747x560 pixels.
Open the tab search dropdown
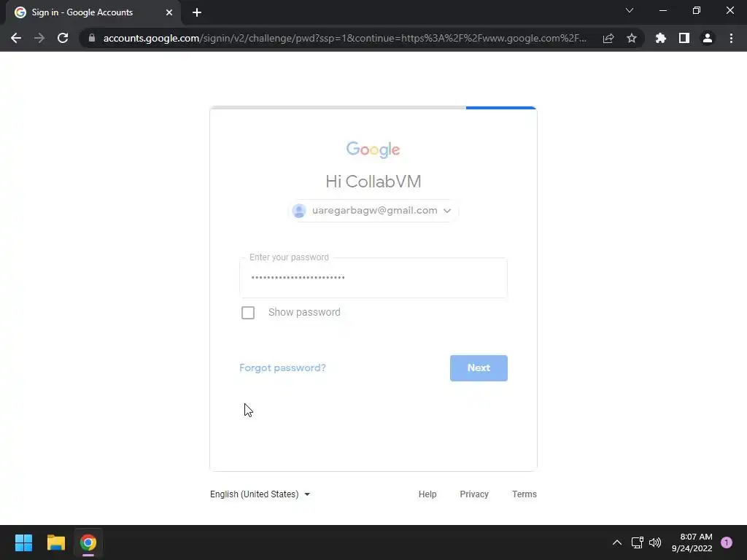(630, 10)
